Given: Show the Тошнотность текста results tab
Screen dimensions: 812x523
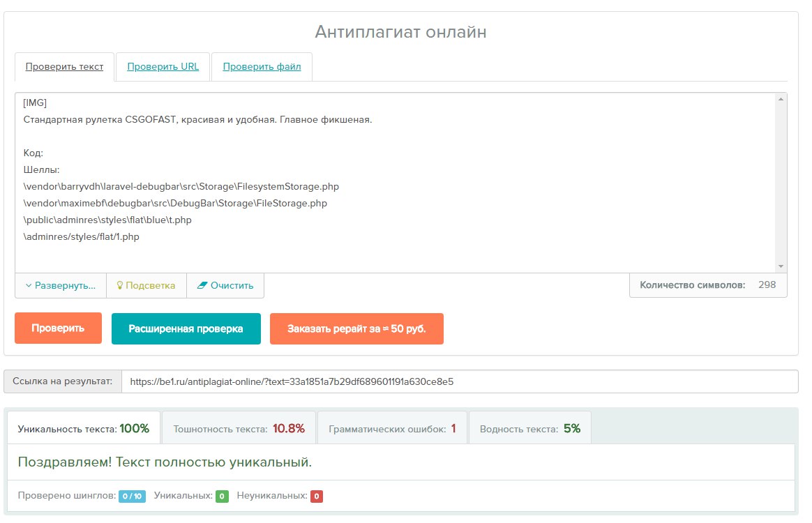Looking at the screenshot, I should (239, 428).
